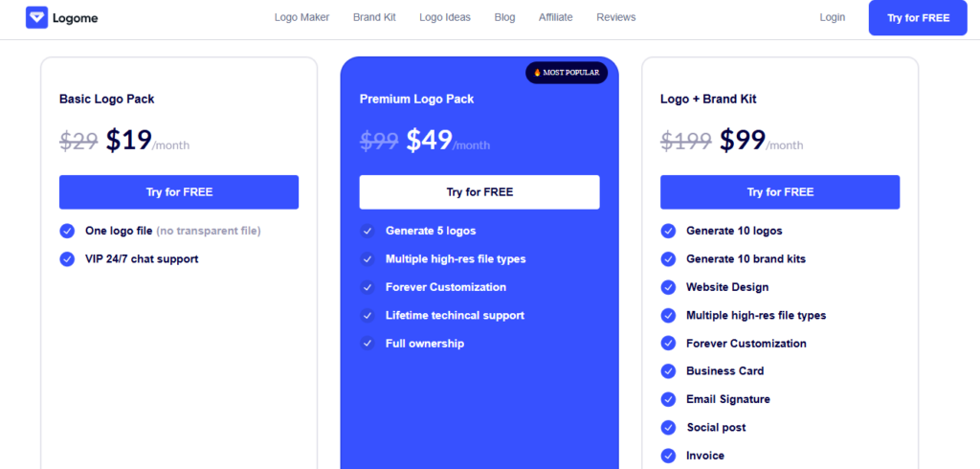Click checkmark icon next to Invoice
The image size is (980, 469).
pyautogui.click(x=668, y=456)
